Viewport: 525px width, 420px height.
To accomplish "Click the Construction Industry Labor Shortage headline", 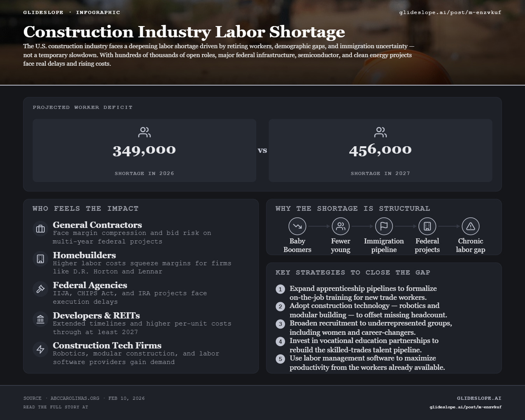I will pyautogui.click(x=184, y=32).
